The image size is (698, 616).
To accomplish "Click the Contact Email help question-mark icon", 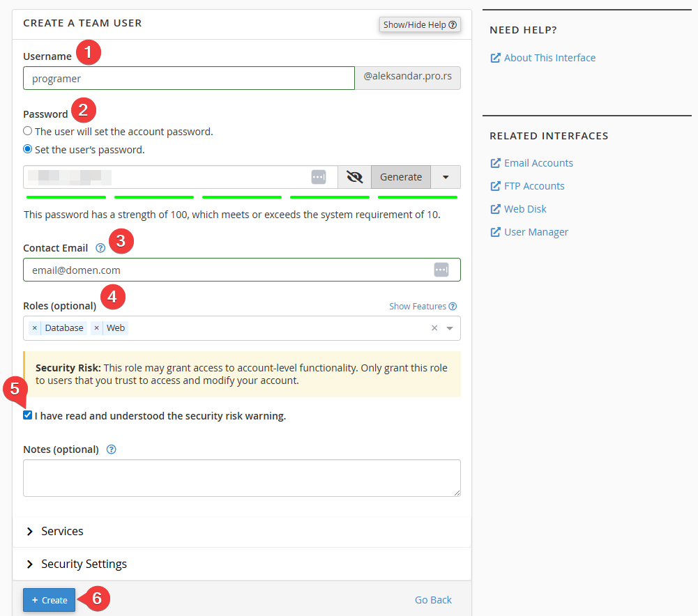I will (100, 248).
